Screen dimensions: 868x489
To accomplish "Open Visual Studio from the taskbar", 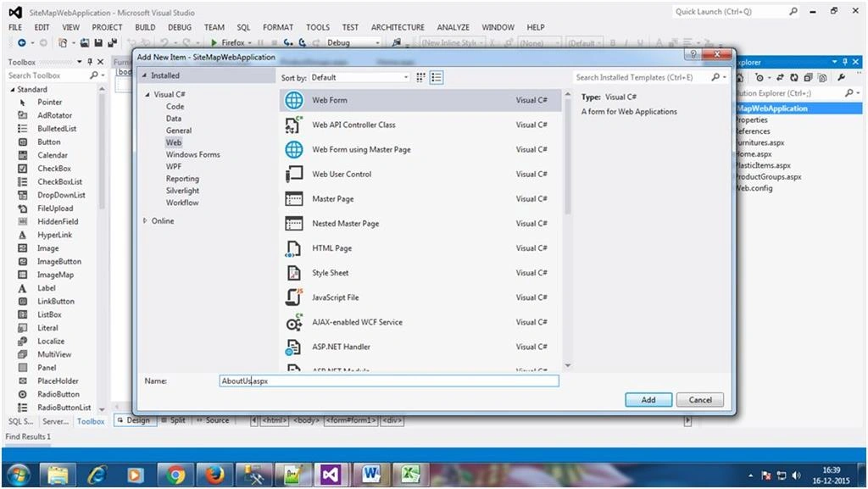I will [331, 475].
